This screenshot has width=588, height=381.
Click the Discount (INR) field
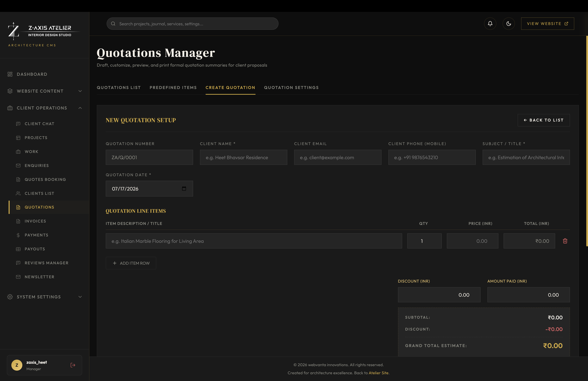[439, 295]
